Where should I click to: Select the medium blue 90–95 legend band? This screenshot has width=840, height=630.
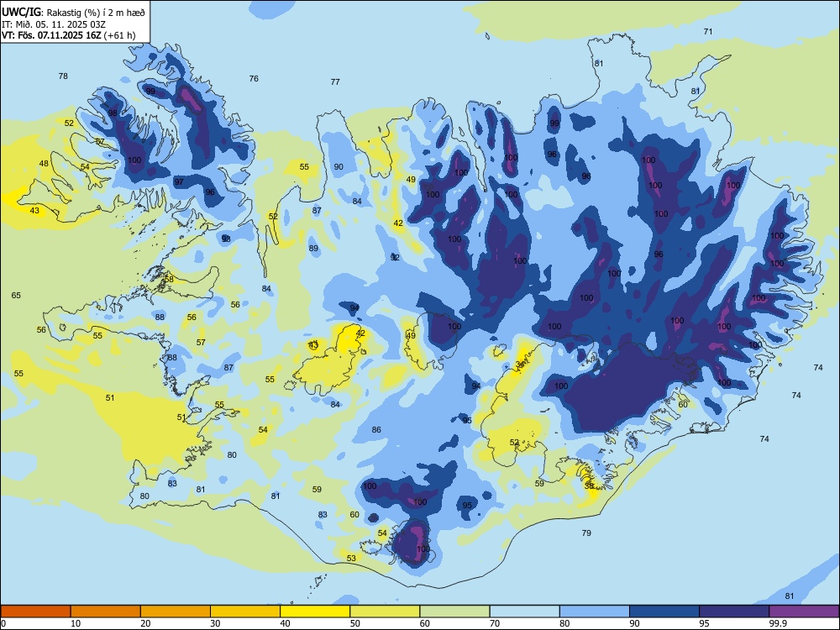[x=664, y=612]
